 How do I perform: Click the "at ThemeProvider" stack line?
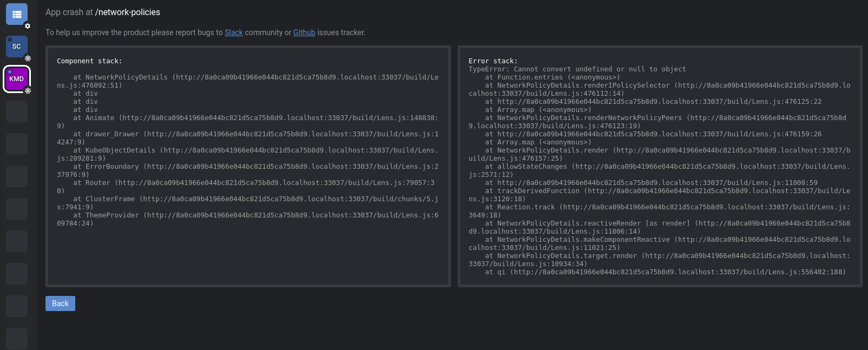248,219
